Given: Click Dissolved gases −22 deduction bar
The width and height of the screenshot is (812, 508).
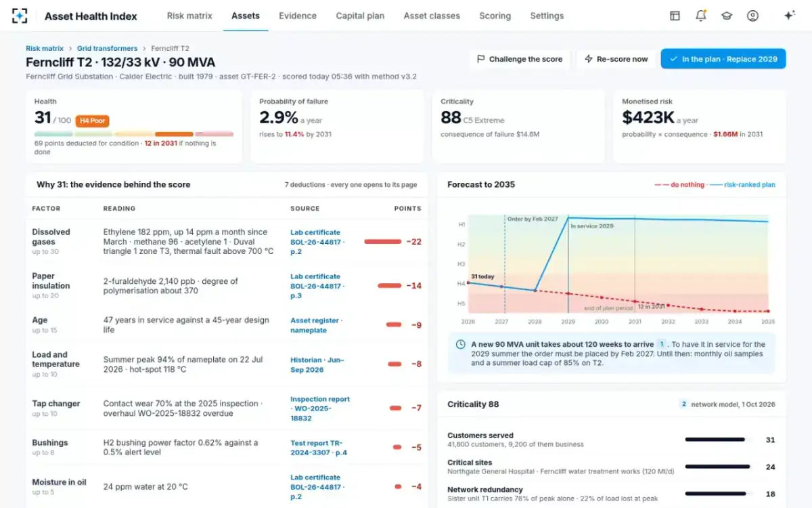Looking at the screenshot, I should pos(382,242).
